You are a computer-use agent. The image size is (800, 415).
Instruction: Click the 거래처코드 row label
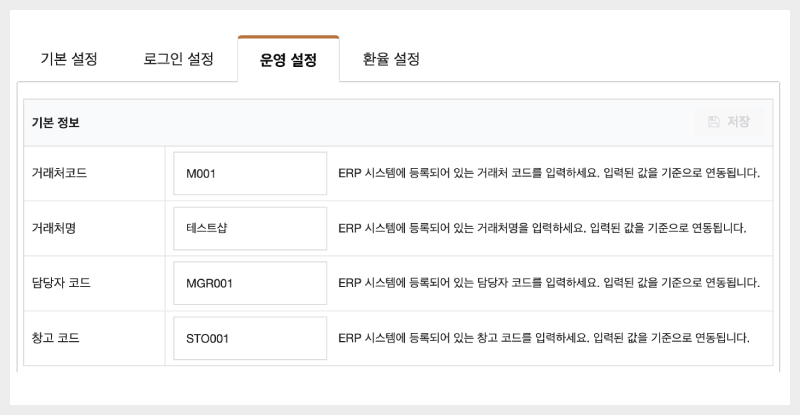59,173
